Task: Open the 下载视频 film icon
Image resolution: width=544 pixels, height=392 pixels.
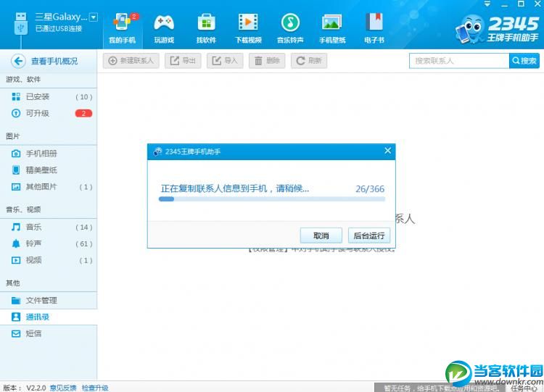Action: pos(248,22)
